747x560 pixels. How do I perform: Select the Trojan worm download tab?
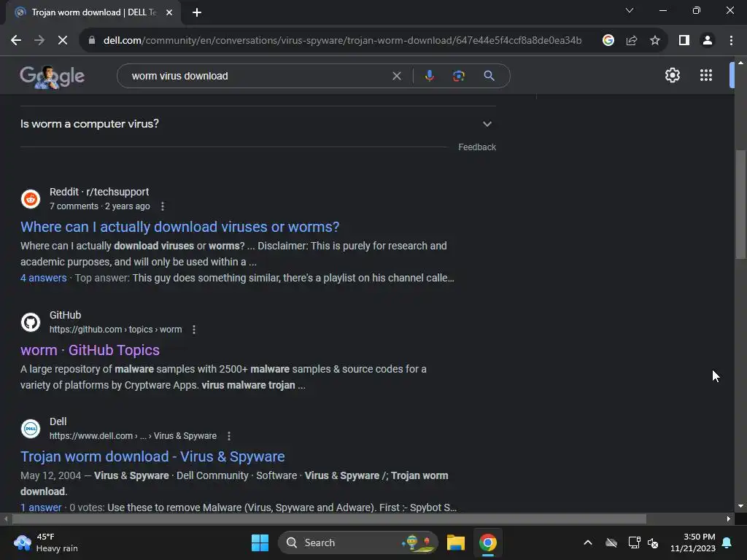pos(93,12)
